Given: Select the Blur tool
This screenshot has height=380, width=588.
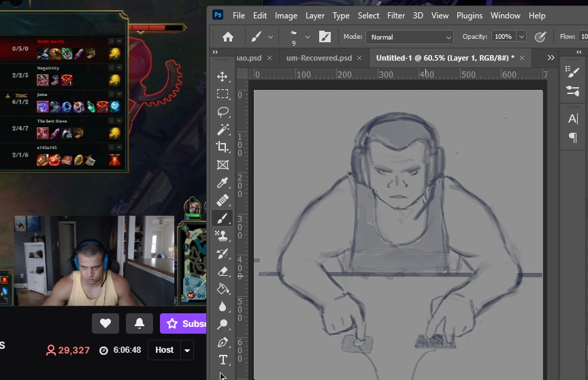Looking at the screenshot, I should tap(223, 307).
